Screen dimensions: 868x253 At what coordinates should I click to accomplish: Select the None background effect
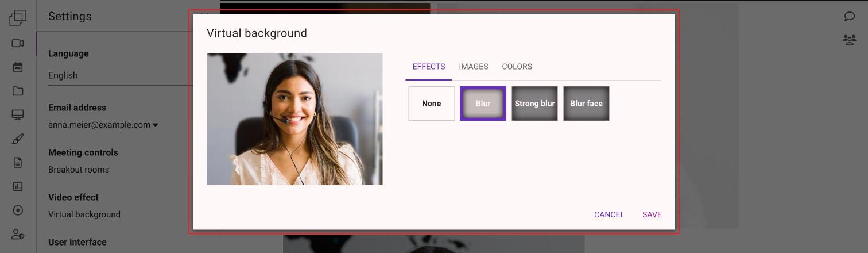point(431,103)
